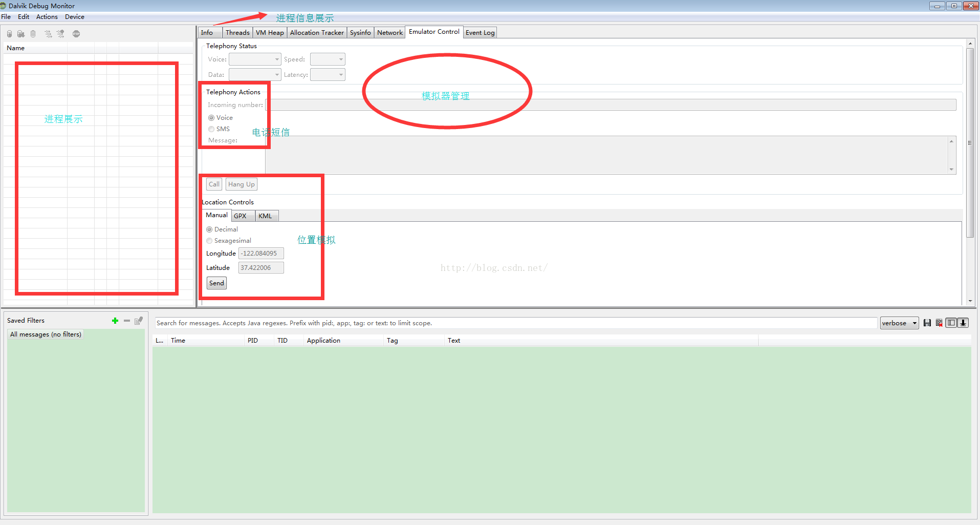Image resolution: width=980 pixels, height=525 pixels.
Task: Clear the logcat log icon
Action: click(939, 323)
